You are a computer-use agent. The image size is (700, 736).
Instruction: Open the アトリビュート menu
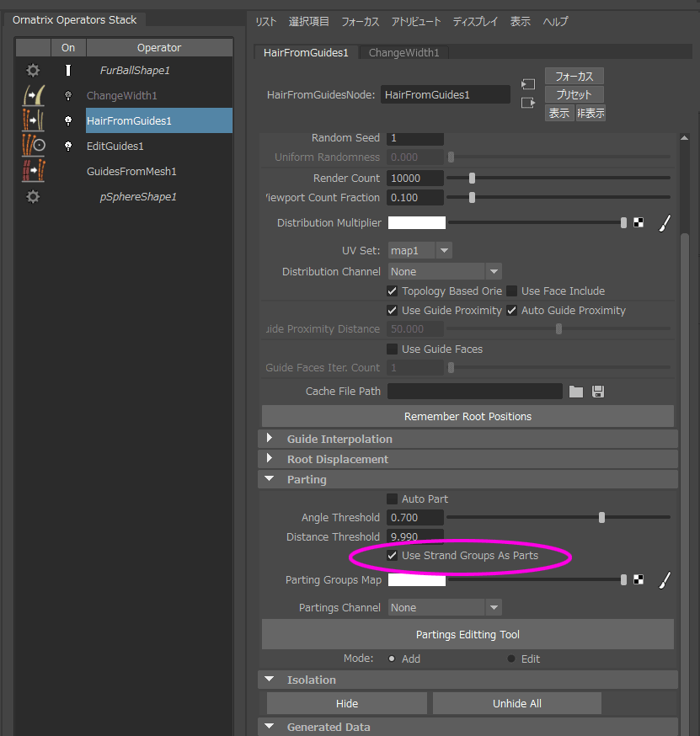(416, 21)
